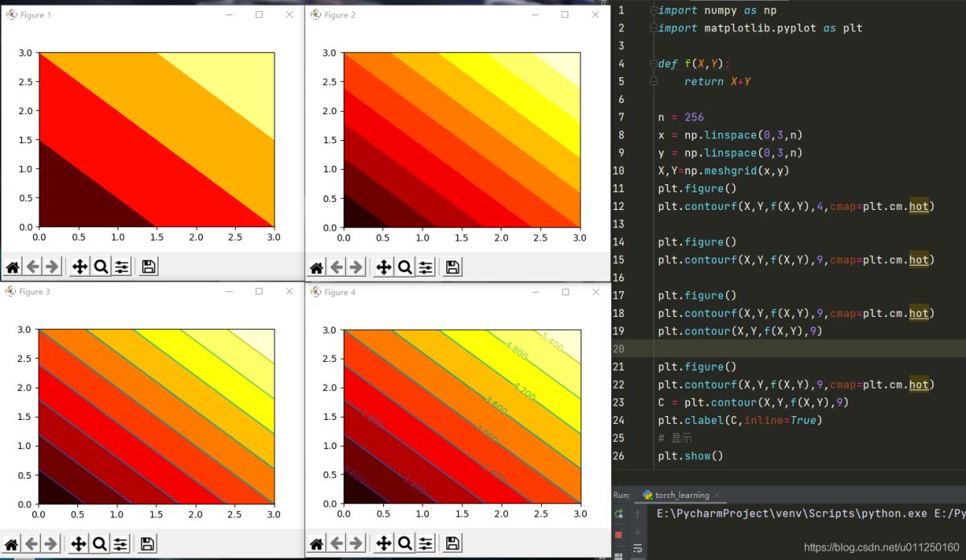
Task: Click the Home reset-view icon in Figure 1
Action: coord(12,267)
